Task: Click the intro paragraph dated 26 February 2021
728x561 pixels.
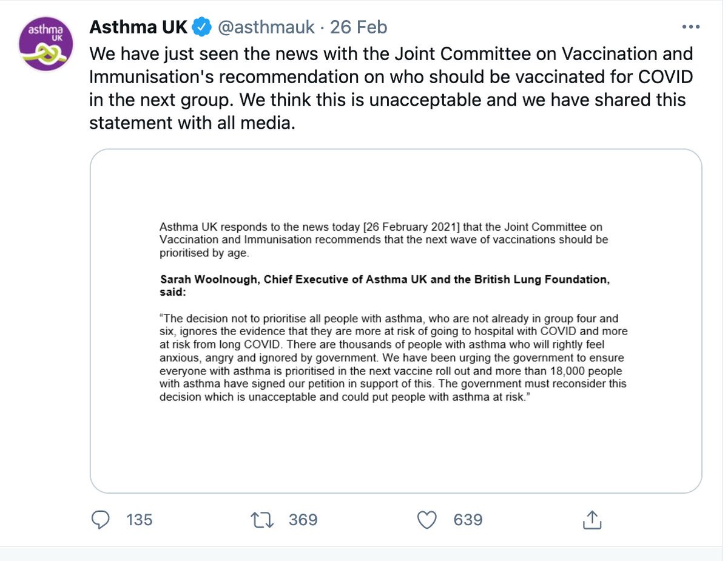Action: click(x=383, y=240)
